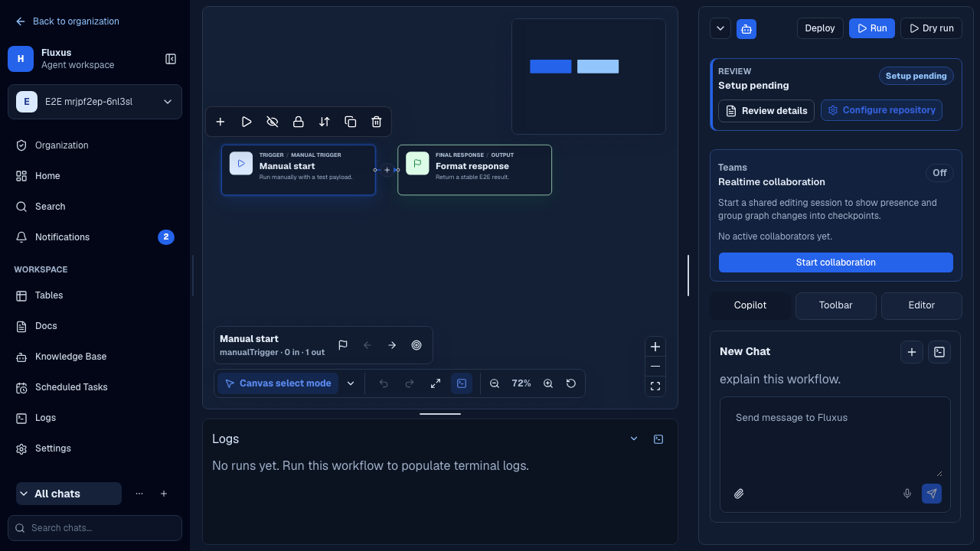This screenshot has width=980, height=551.
Task: Click the minimap thumbnail on the canvas
Action: (x=589, y=77)
